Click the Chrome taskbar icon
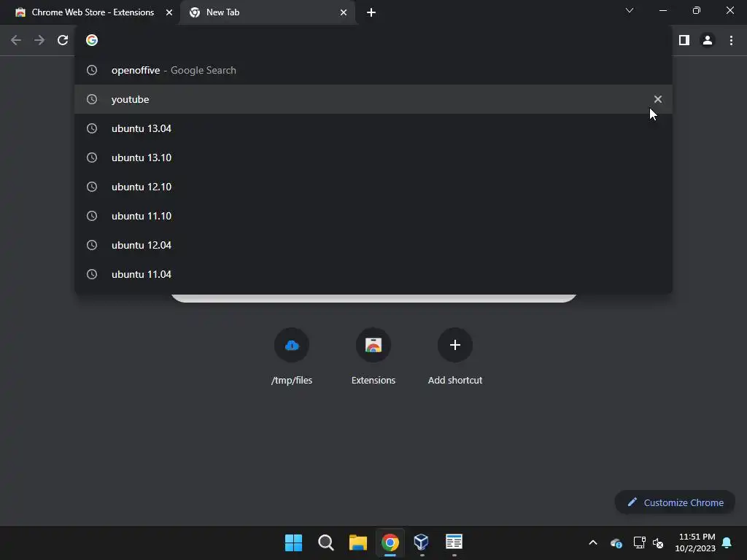747x560 pixels. pyautogui.click(x=390, y=542)
